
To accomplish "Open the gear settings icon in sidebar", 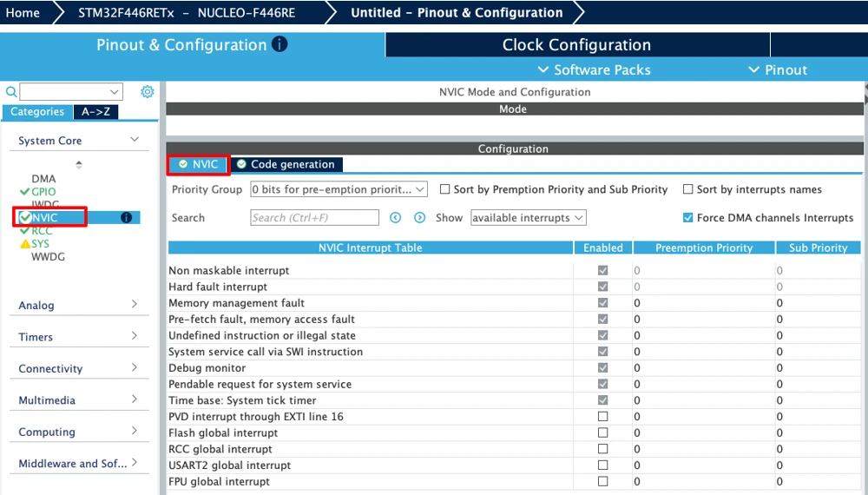I will pos(148,91).
